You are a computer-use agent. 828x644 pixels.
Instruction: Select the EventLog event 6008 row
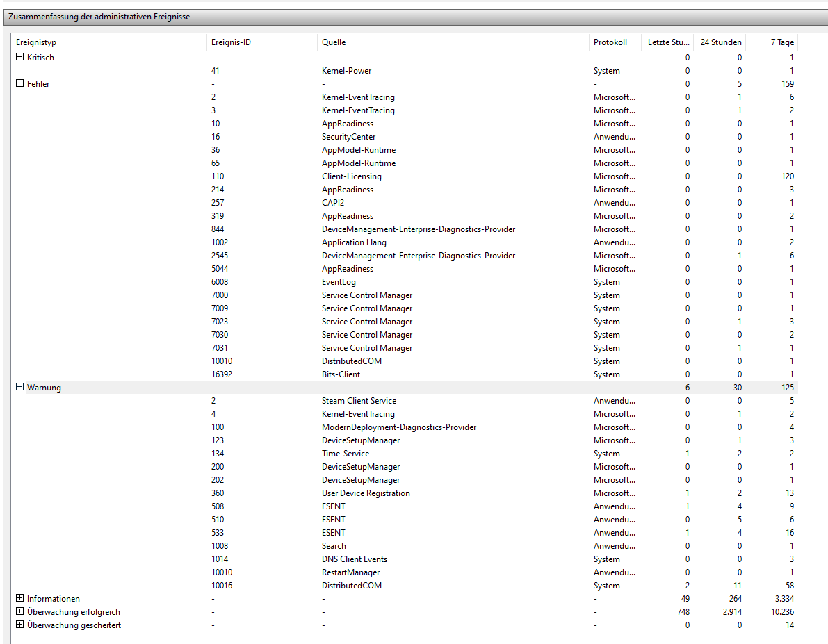[x=405, y=282]
